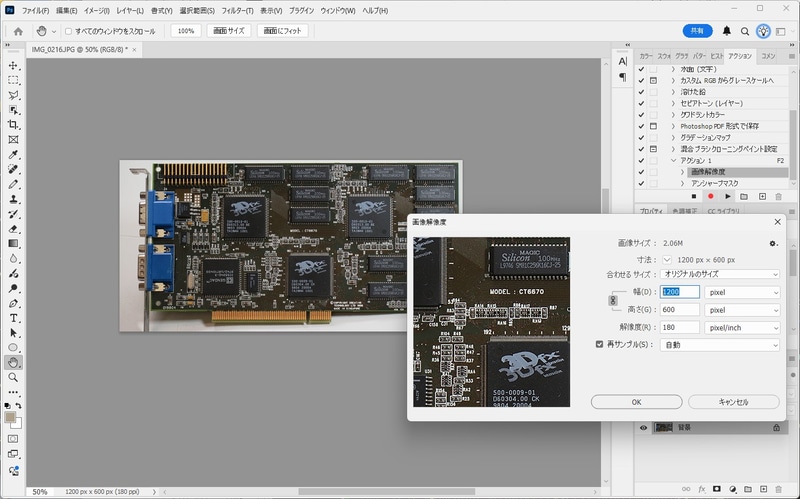Image resolution: width=800 pixels, height=499 pixels.
Task: Open the フィルター(T) menu
Action: (x=237, y=11)
